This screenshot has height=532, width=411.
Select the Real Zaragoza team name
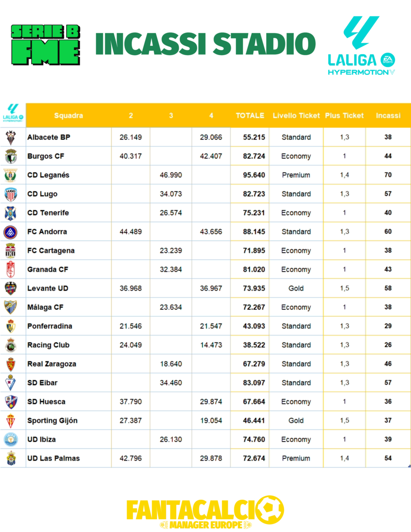(52, 364)
